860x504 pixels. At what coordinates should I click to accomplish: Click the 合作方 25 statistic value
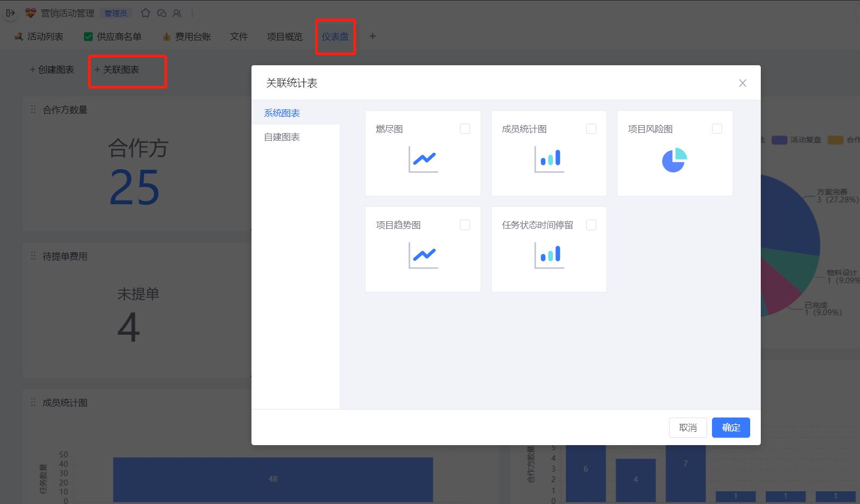point(135,187)
